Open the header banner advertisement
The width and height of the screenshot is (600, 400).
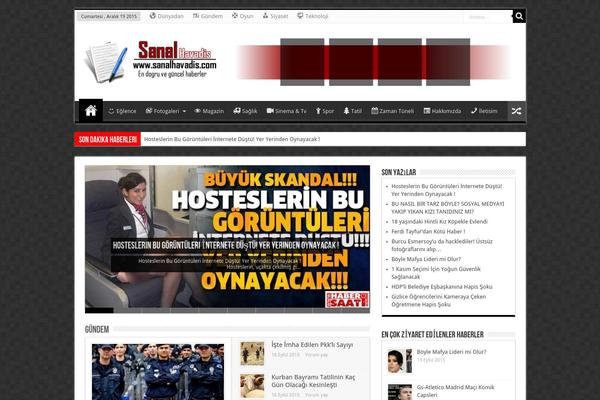click(373, 62)
